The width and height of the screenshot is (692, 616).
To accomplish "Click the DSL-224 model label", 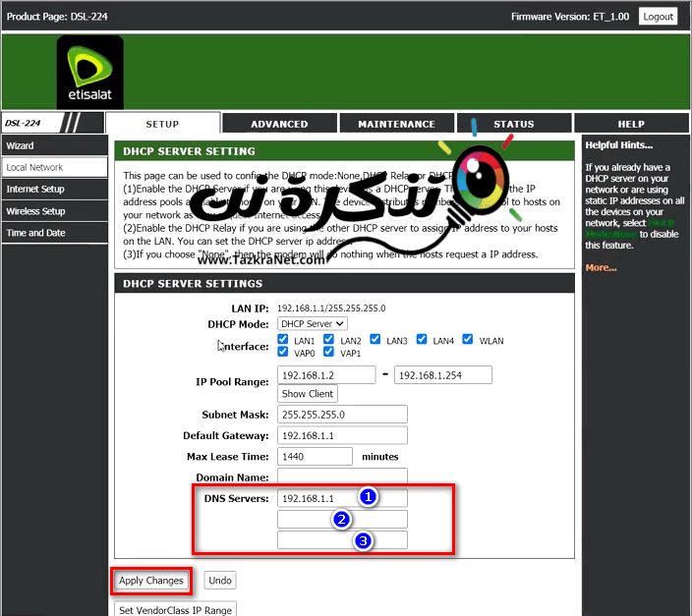I will (x=23, y=123).
